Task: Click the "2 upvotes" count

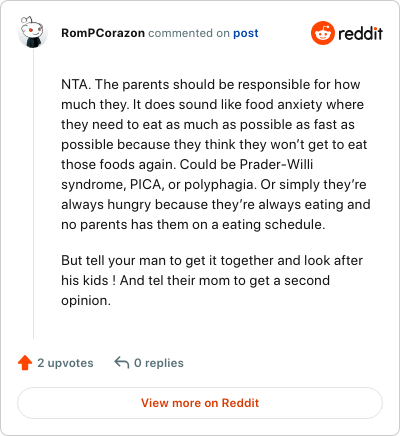Action: (65, 363)
